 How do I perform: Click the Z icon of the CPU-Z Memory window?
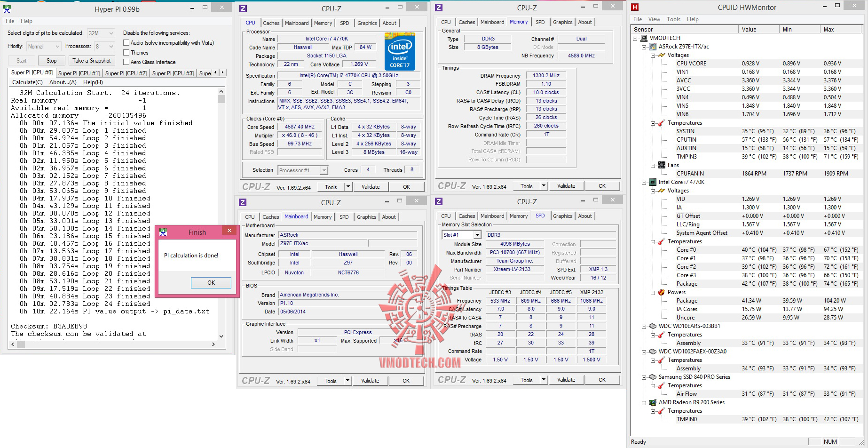(439, 8)
